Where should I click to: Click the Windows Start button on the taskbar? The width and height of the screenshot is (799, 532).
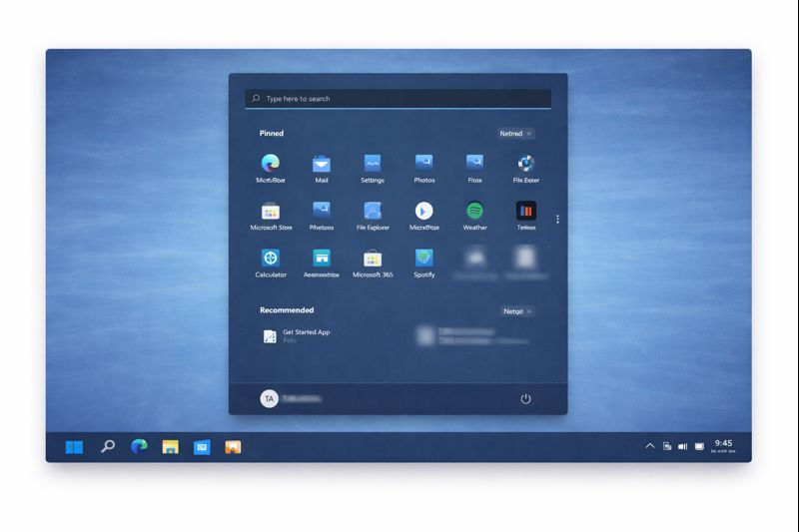(74, 447)
